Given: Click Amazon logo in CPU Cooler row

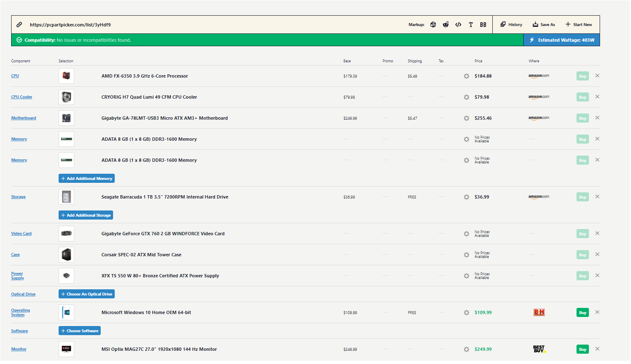Looking at the screenshot, I should [539, 97].
